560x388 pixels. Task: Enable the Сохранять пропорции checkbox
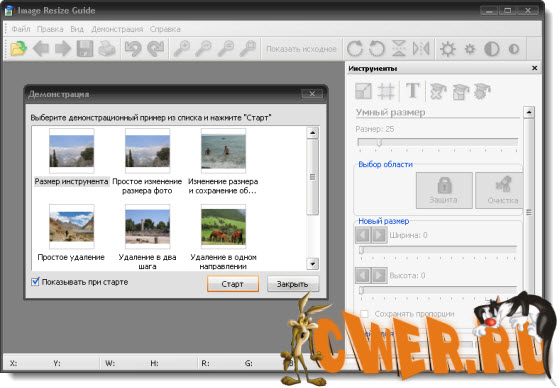(364, 314)
